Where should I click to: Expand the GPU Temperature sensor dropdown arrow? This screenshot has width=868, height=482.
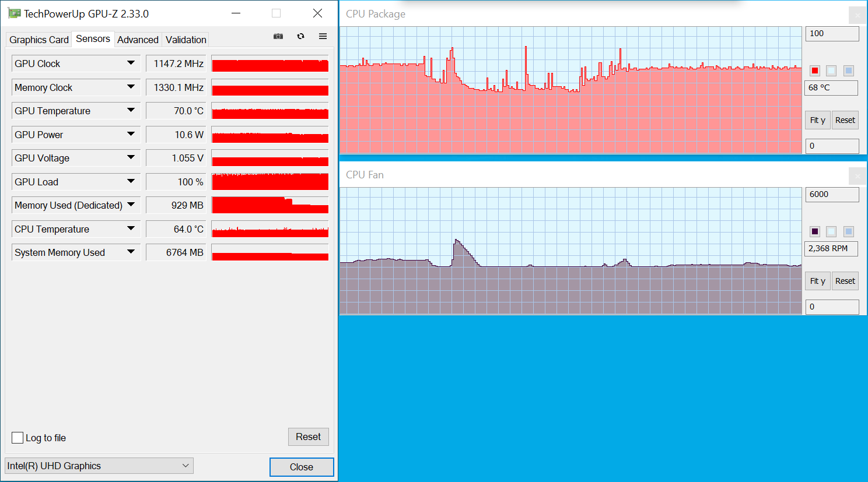click(131, 110)
